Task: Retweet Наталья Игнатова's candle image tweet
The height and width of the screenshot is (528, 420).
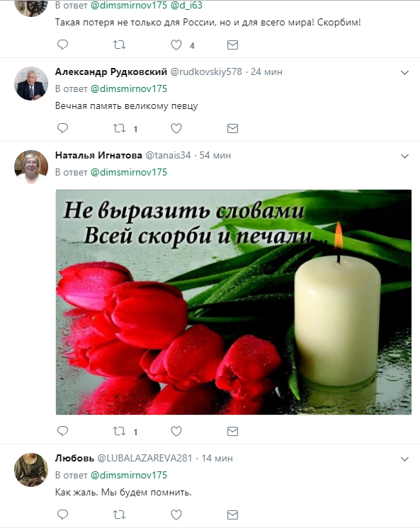Action: coord(119,431)
